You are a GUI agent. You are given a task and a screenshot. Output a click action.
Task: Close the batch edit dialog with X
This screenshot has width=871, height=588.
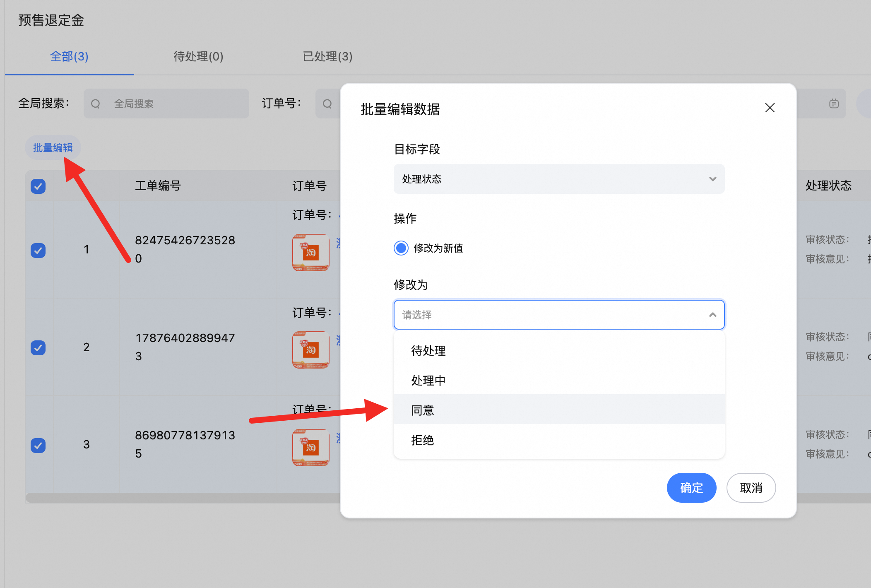[x=770, y=108]
